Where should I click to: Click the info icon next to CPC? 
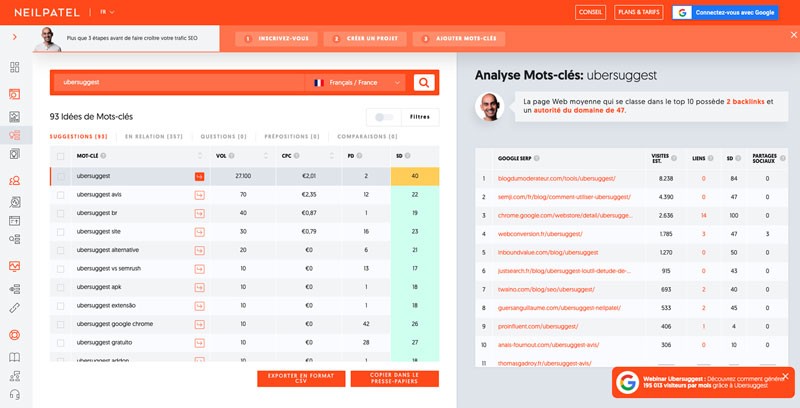click(x=296, y=156)
